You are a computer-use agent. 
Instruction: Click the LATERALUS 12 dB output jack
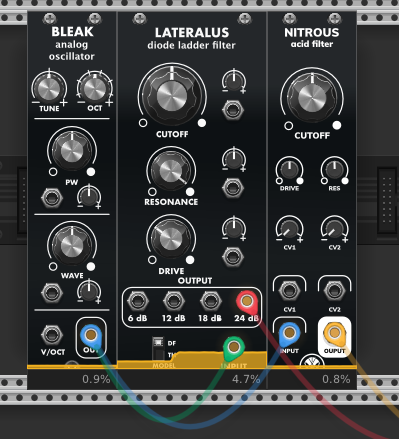pos(174,301)
